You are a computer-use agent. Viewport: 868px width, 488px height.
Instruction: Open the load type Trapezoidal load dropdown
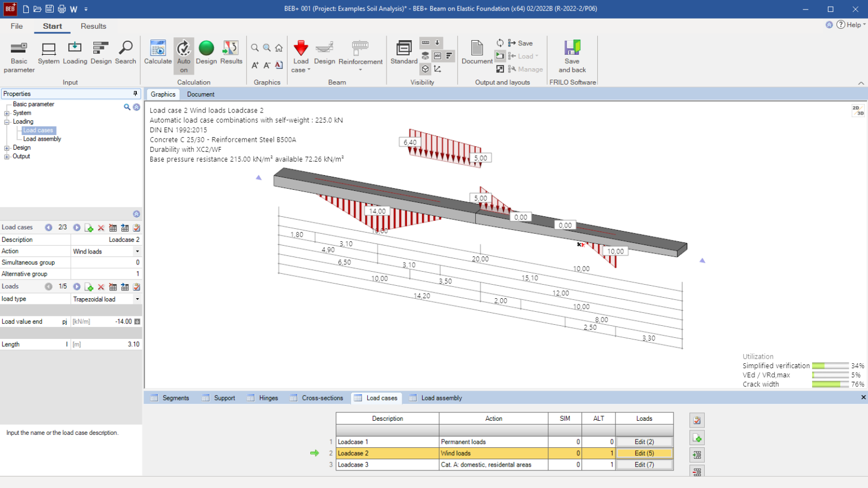pos(137,299)
